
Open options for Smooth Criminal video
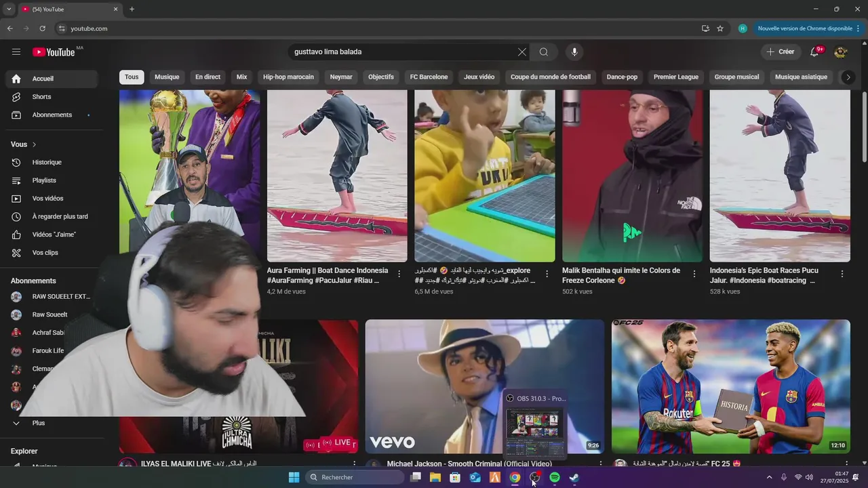[x=600, y=464]
